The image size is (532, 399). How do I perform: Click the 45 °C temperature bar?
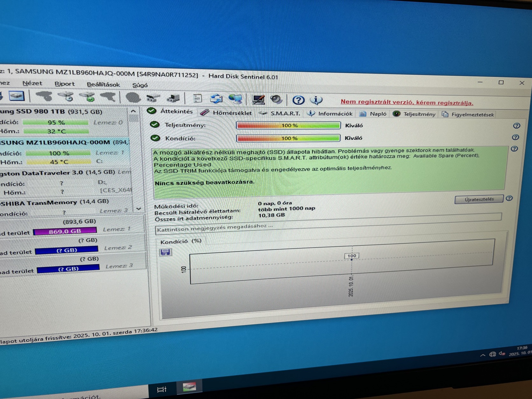[59, 162]
